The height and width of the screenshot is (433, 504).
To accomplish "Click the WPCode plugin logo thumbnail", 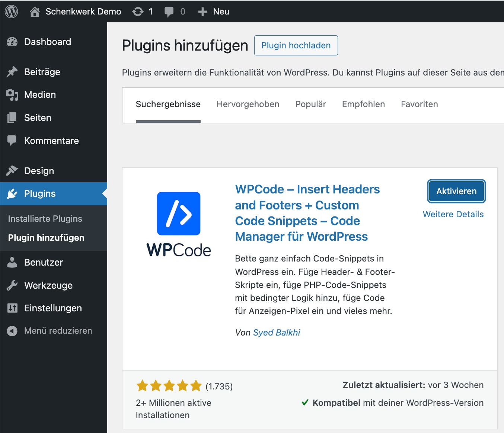I will pos(179,224).
